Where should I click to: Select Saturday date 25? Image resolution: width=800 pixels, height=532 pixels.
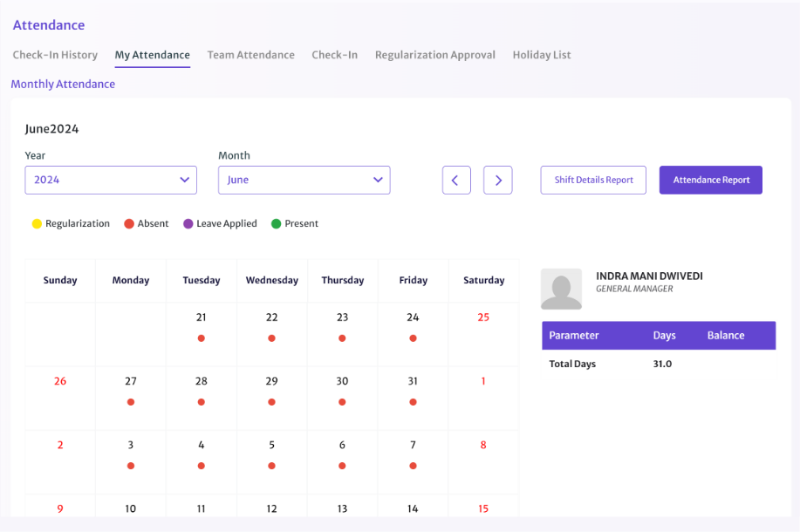point(483,317)
